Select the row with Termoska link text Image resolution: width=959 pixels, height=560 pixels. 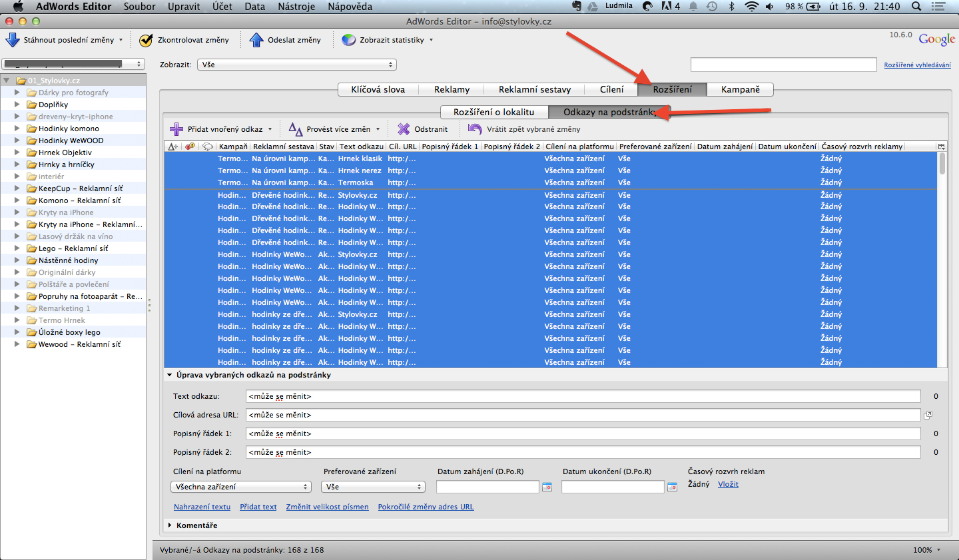point(551,182)
